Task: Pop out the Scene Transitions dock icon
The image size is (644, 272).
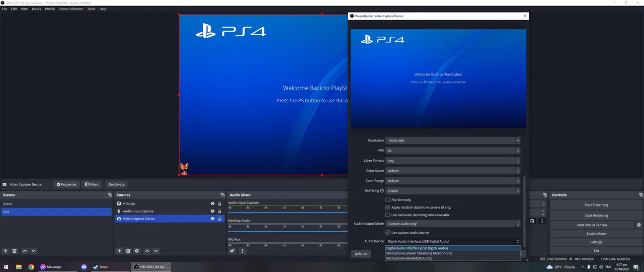Action: (545, 195)
